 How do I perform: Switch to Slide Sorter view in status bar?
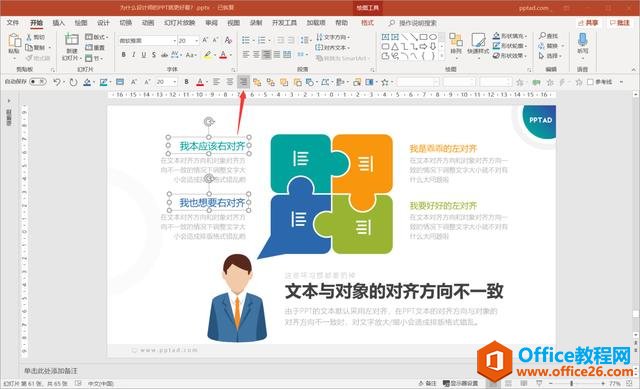(x=509, y=384)
